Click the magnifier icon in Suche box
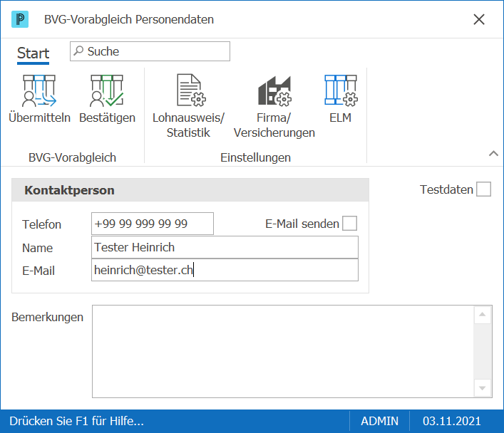Screen dimensions: 504x433 (78, 51)
